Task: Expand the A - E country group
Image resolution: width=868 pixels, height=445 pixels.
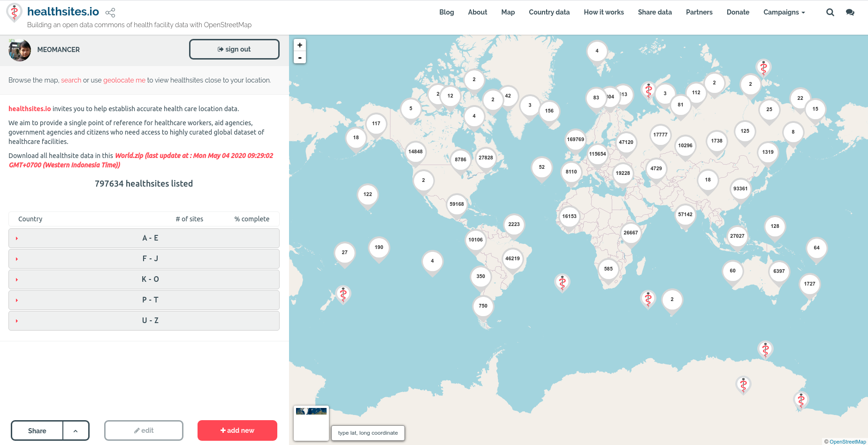Action: point(144,238)
